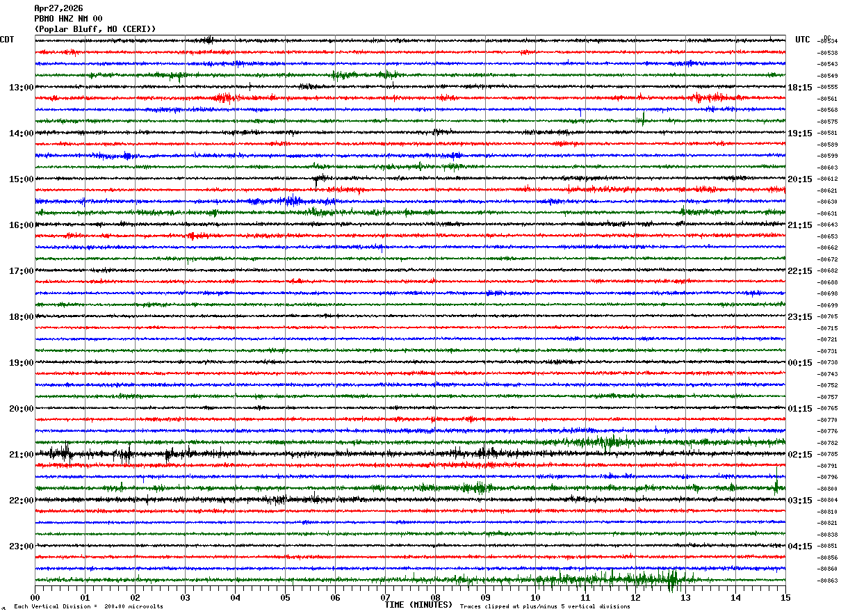Click the date text Apr27,2026

pos(58,8)
